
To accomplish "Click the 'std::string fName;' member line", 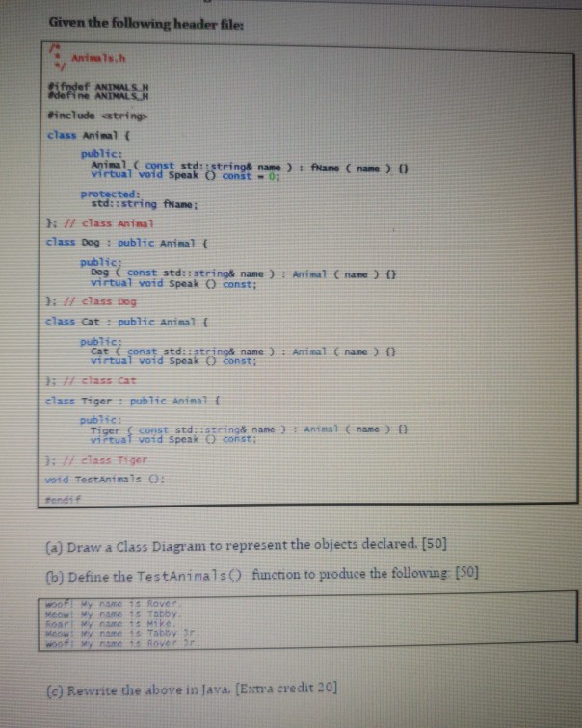I will (x=145, y=204).
